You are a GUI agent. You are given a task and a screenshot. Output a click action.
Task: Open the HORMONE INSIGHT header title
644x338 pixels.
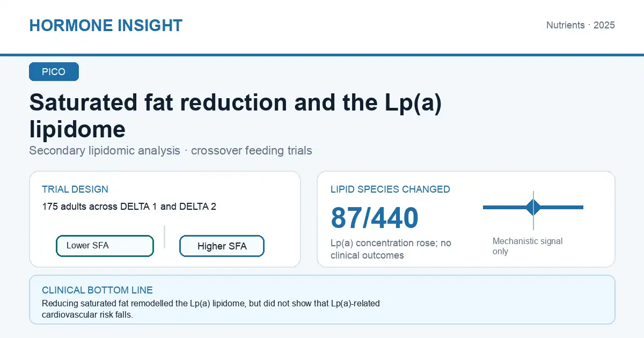click(106, 25)
